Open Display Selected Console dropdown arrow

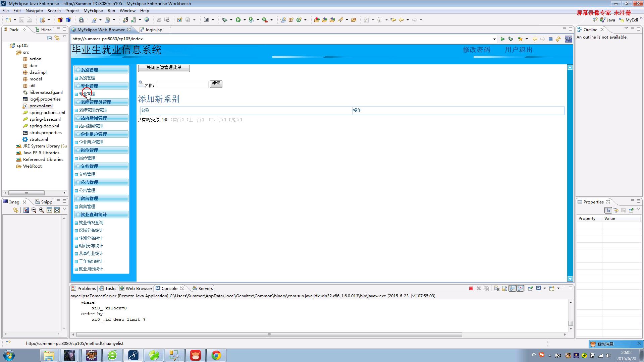click(545, 288)
